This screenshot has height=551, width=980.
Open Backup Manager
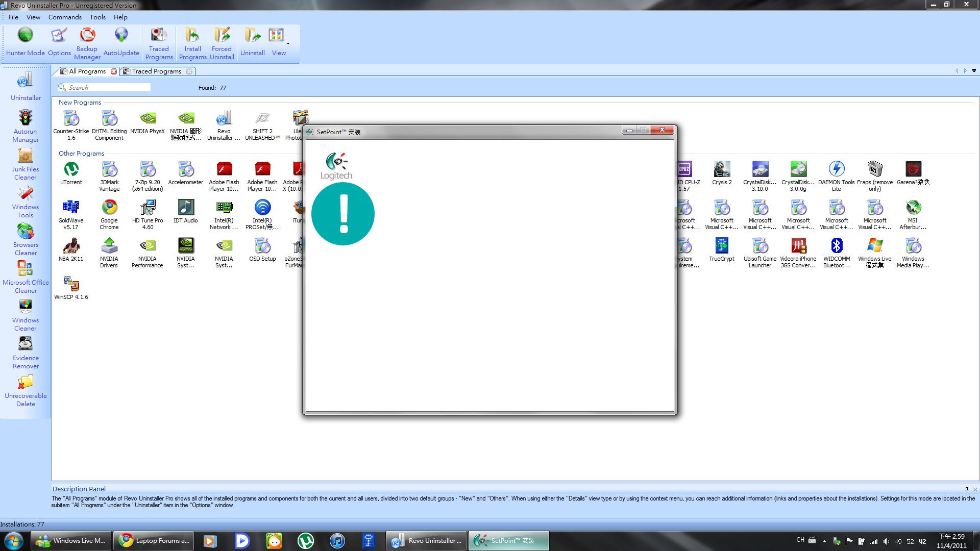(87, 43)
